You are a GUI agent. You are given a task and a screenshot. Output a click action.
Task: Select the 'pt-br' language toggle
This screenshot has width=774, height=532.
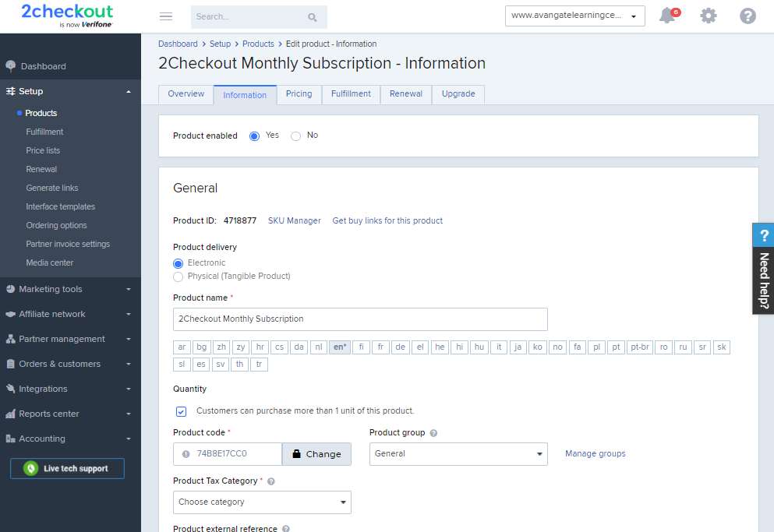coord(640,347)
